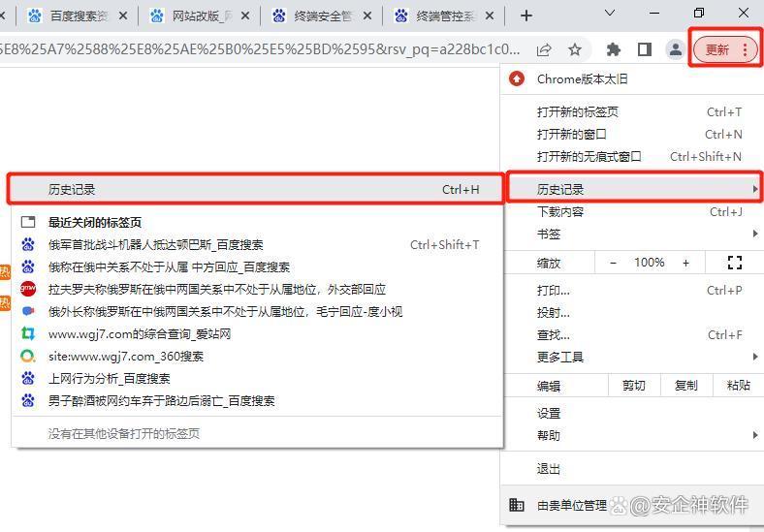Toggle the side panel icon
This screenshot has height=532, width=764.
(645, 49)
